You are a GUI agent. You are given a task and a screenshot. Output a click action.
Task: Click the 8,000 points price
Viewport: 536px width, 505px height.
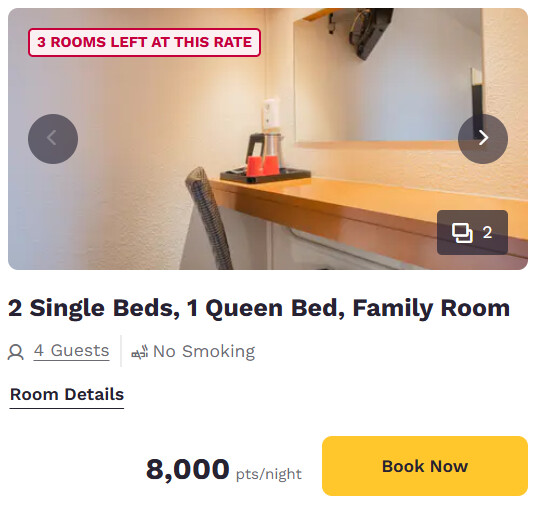click(x=187, y=469)
